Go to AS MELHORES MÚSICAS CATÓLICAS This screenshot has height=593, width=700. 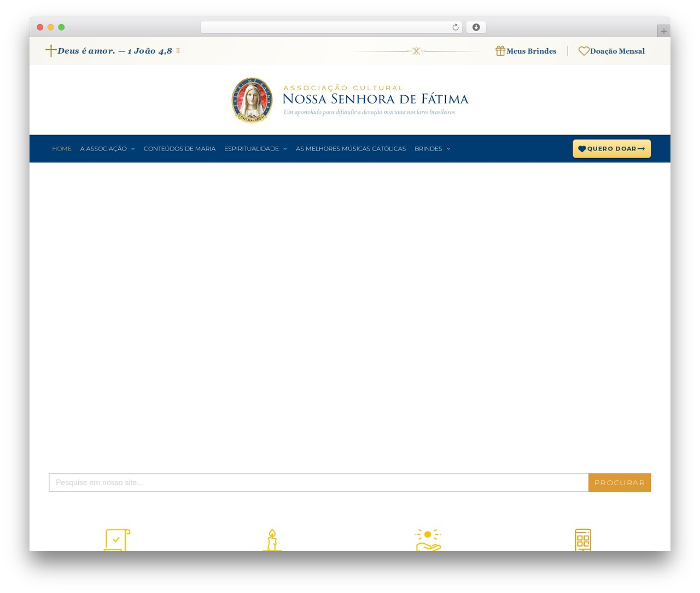point(351,149)
